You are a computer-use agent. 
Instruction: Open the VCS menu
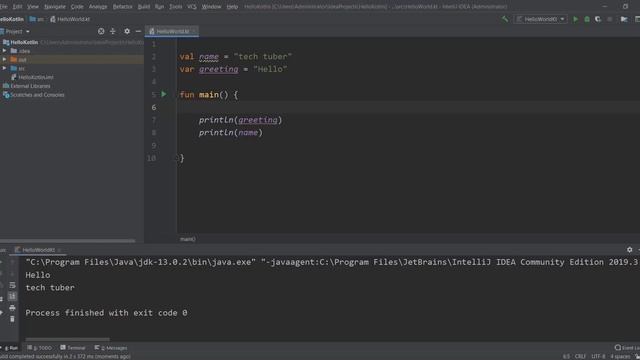point(191,7)
